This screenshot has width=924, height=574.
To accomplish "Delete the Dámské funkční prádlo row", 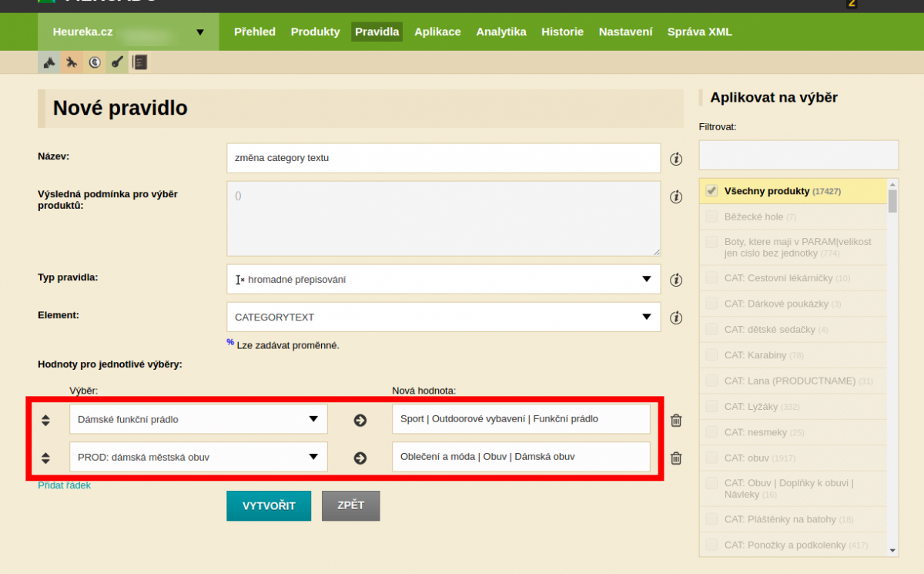I will [676, 420].
